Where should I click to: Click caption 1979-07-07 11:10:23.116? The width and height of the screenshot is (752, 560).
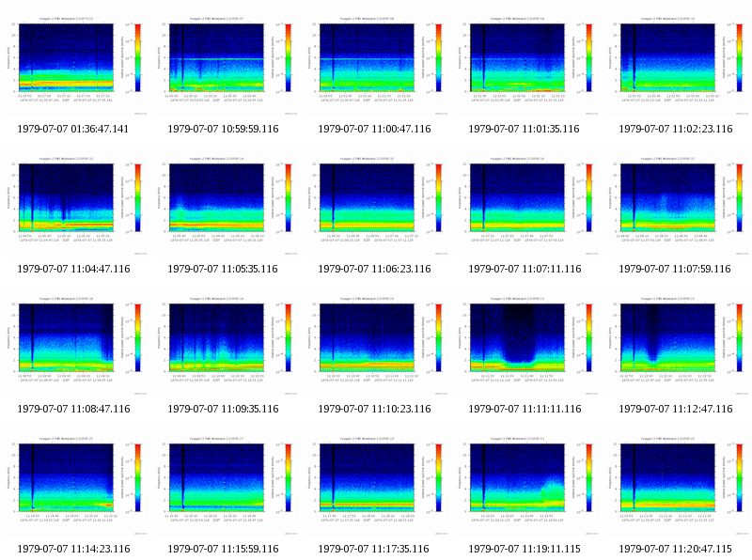tap(374, 409)
